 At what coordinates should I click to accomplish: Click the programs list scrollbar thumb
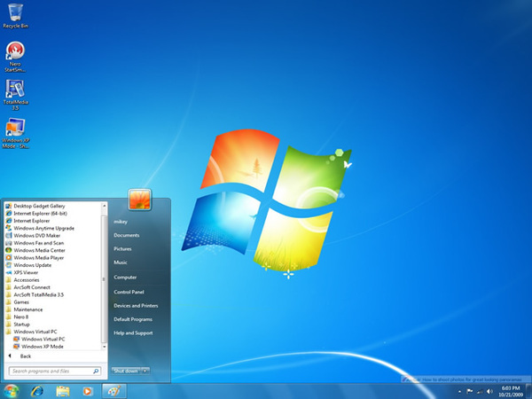[104, 279]
